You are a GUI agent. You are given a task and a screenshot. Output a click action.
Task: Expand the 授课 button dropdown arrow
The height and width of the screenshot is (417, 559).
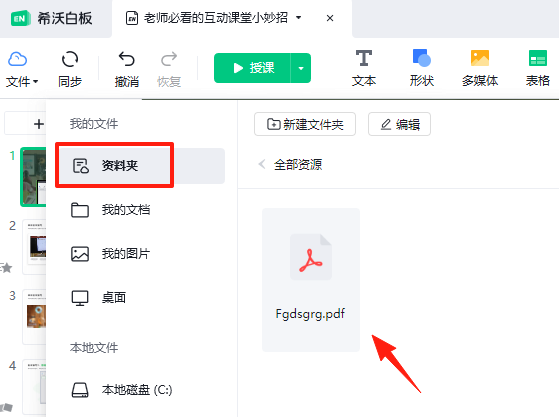(x=301, y=68)
